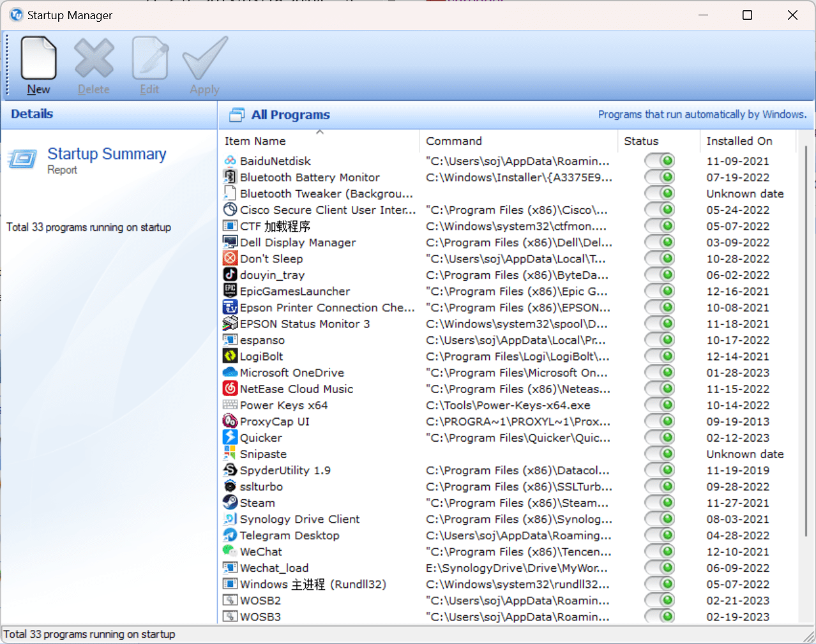Image resolution: width=816 pixels, height=644 pixels.
Task: Sort by the Status column header
Action: coord(641,141)
